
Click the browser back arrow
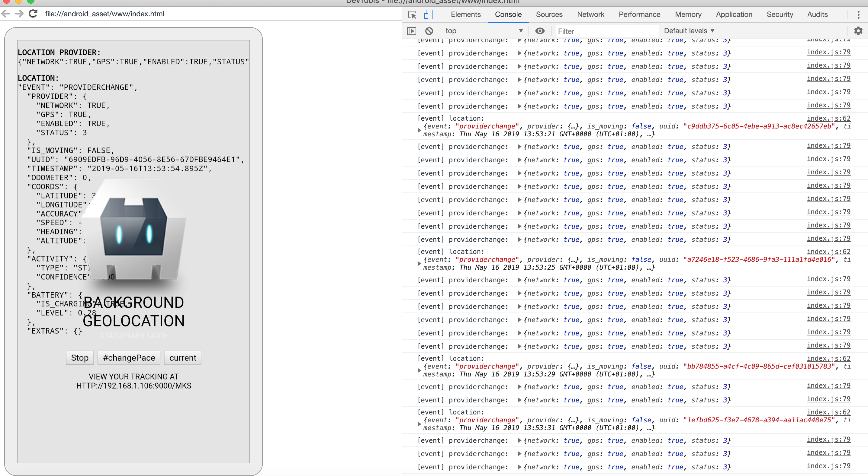click(5, 14)
